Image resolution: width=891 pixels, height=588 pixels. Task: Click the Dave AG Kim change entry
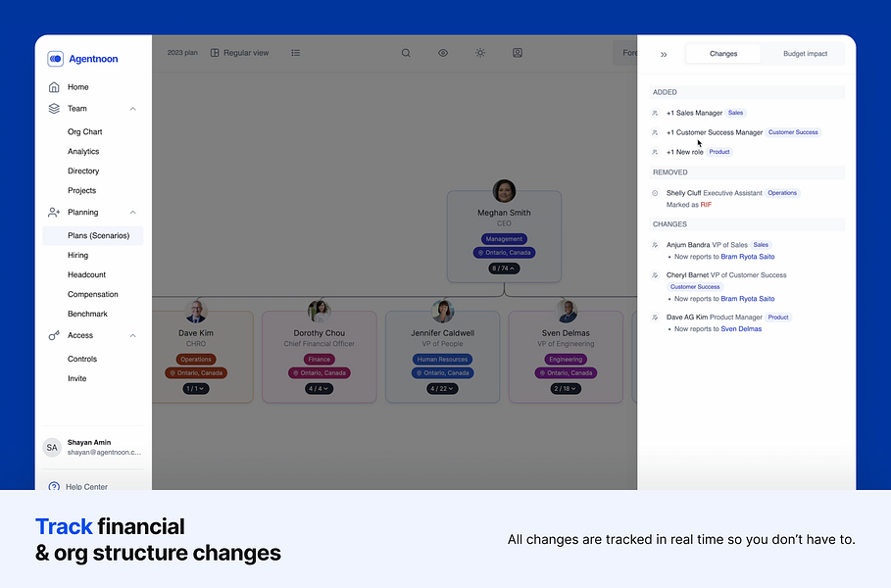715,317
